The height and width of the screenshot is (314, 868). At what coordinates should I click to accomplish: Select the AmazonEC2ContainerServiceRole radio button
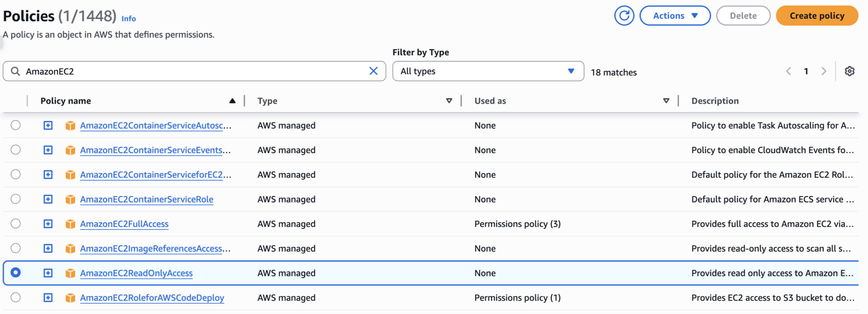[x=15, y=199]
